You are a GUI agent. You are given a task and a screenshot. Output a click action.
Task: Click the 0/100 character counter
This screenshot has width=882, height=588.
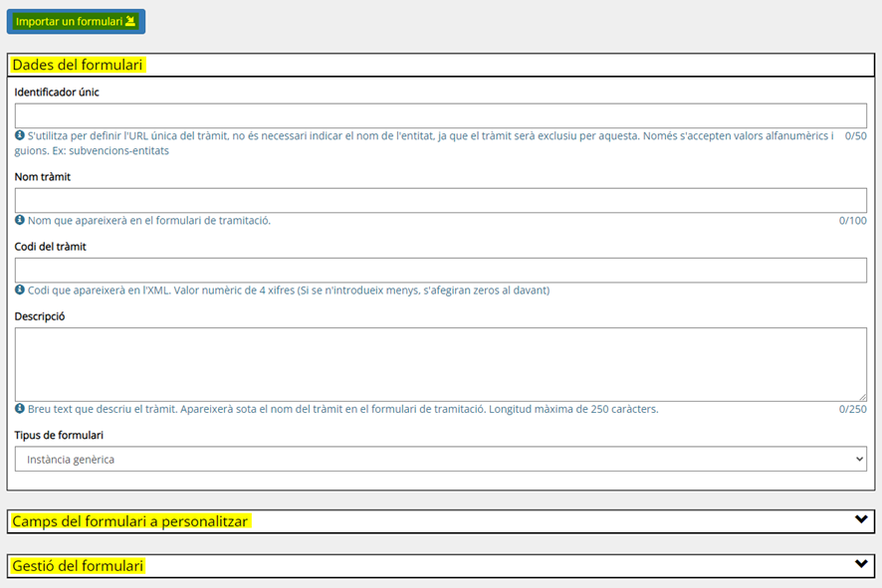(853, 221)
